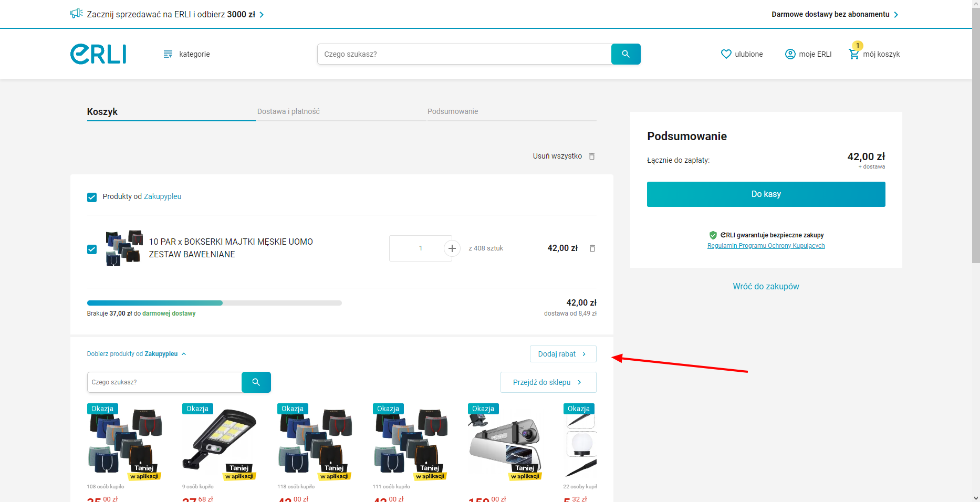Click "Przejdź do sklepu" button
This screenshot has height=502, width=980.
coord(548,382)
